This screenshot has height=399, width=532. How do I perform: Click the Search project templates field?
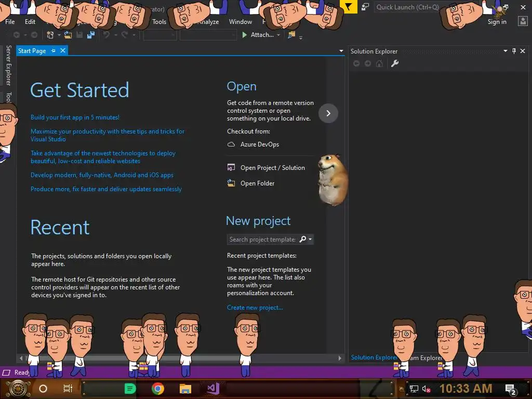tap(262, 239)
